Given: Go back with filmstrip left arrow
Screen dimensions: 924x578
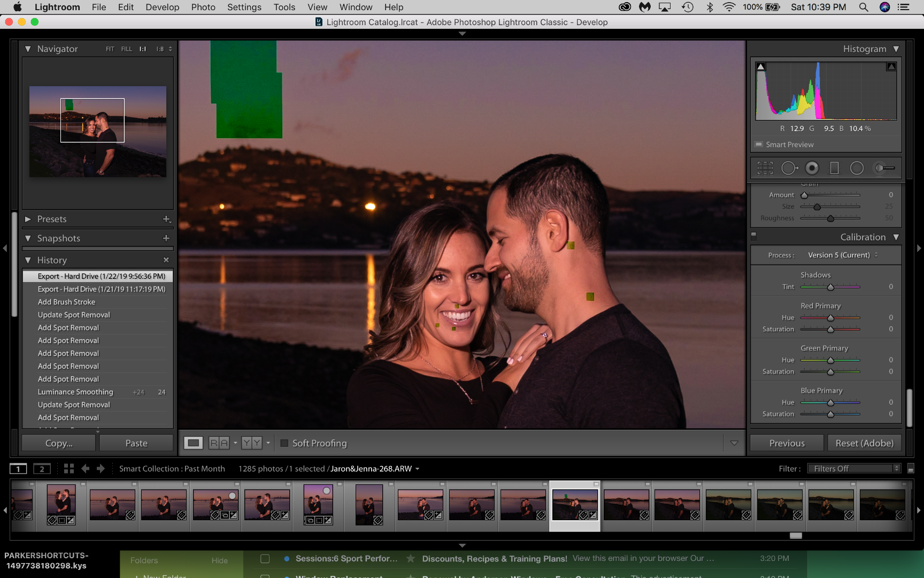Looking at the screenshot, I should click(x=85, y=469).
